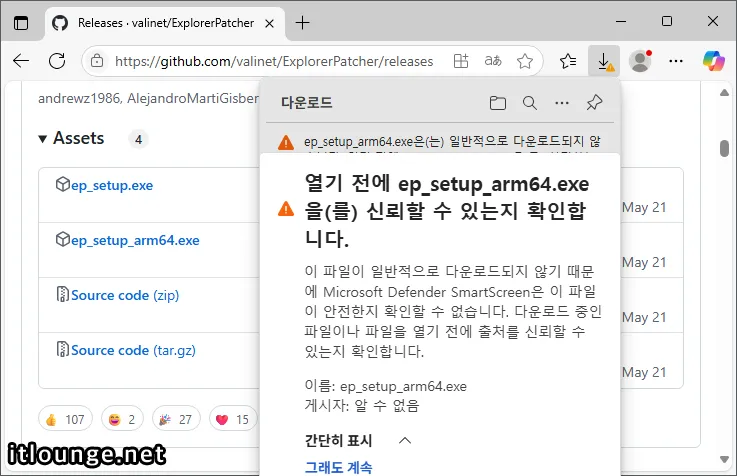This screenshot has height=476, width=737.
Task: Click the vertical scrollbar thumb
Action: pos(724,148)
